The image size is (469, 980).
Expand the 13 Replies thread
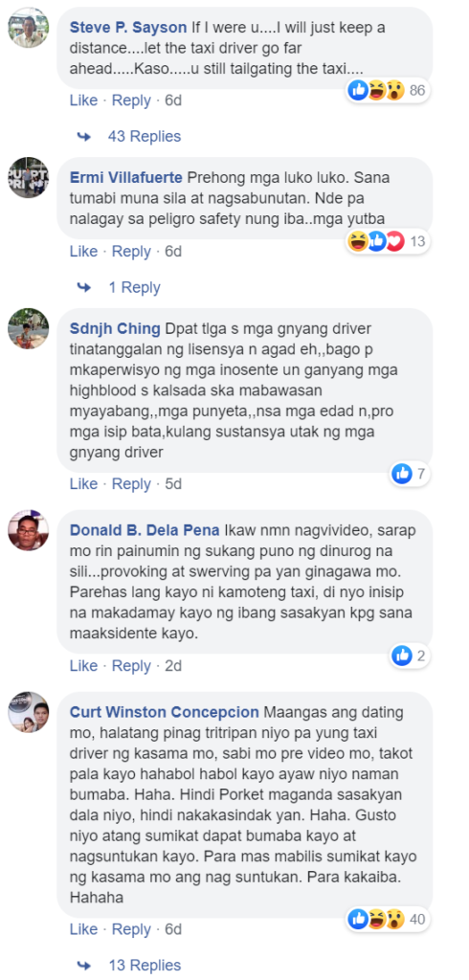145,966
